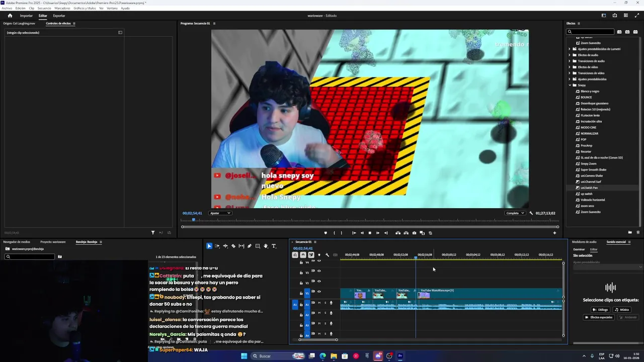This screenshot has width=644, height=362.
Task: Go to the Home screen icon
Action: point(10,16)
